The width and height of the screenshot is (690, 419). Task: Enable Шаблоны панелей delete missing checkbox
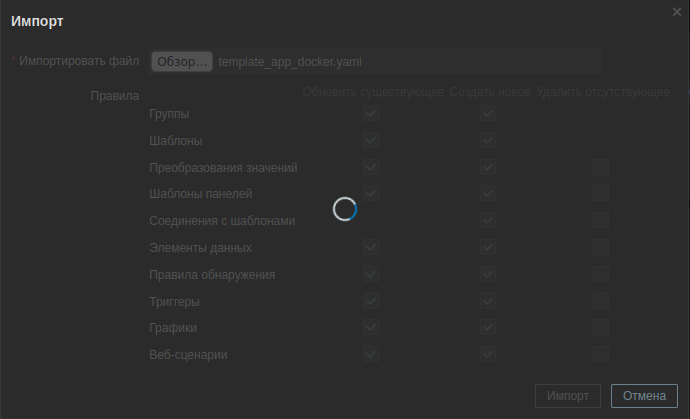[x=601, y=193]
